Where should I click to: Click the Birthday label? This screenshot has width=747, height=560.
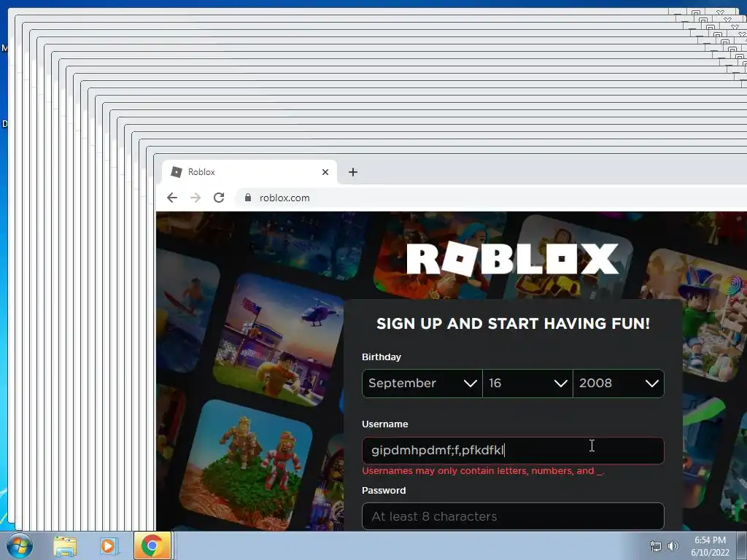click(381, 357)
